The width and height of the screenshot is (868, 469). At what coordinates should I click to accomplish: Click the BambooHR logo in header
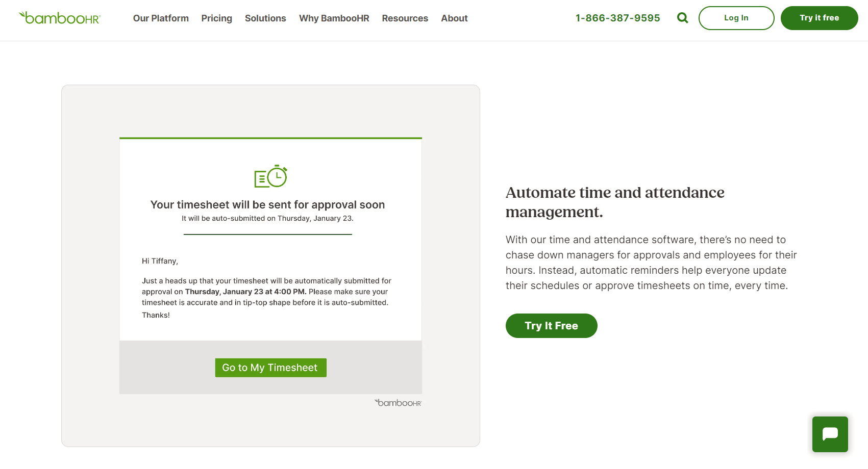[x=60, y=18]
